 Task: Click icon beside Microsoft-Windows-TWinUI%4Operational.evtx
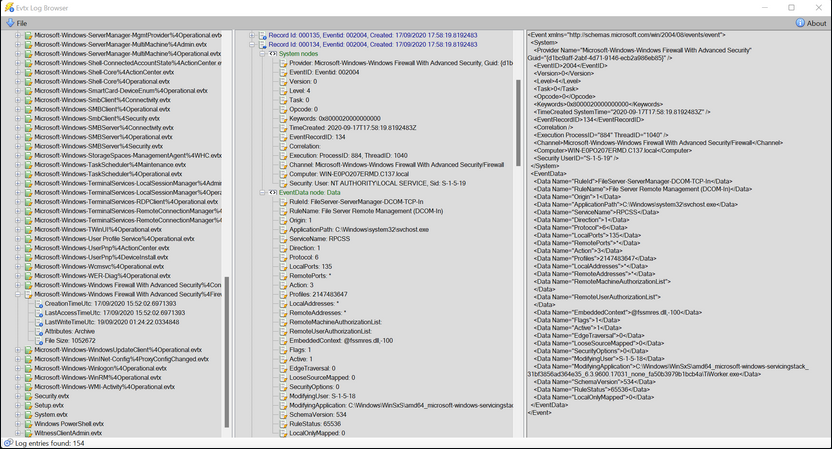(x=28, y=229)
